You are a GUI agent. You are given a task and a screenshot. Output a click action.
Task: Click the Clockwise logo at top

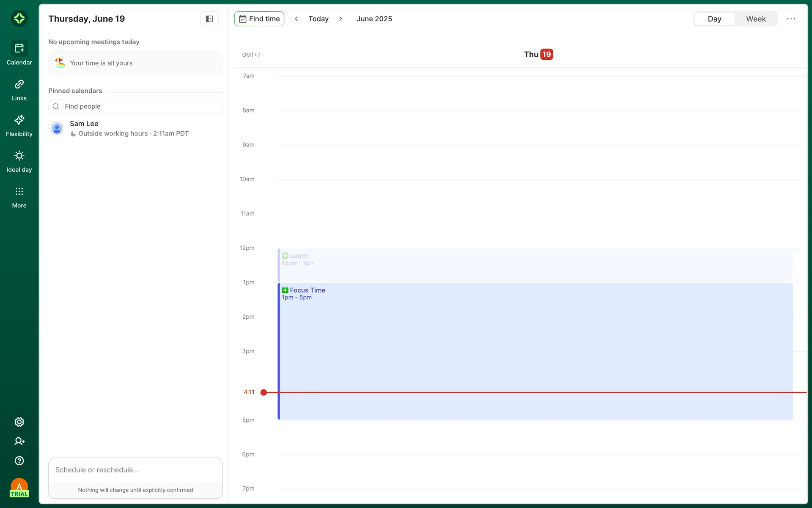(19, 18)
